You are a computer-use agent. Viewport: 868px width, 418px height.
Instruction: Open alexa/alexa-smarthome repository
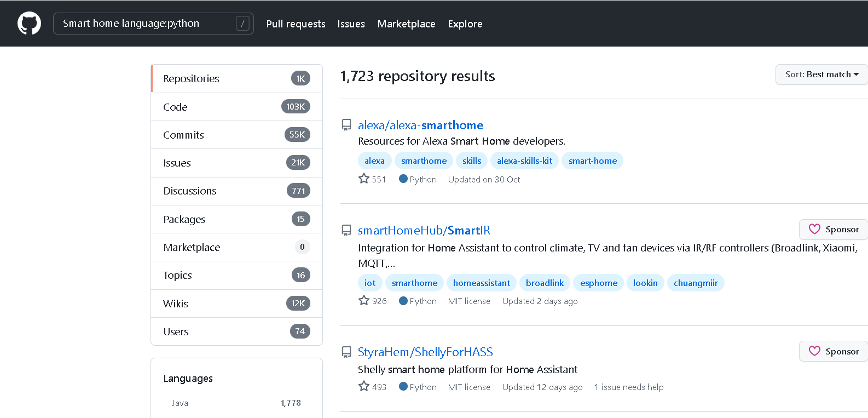click(420, 125)
